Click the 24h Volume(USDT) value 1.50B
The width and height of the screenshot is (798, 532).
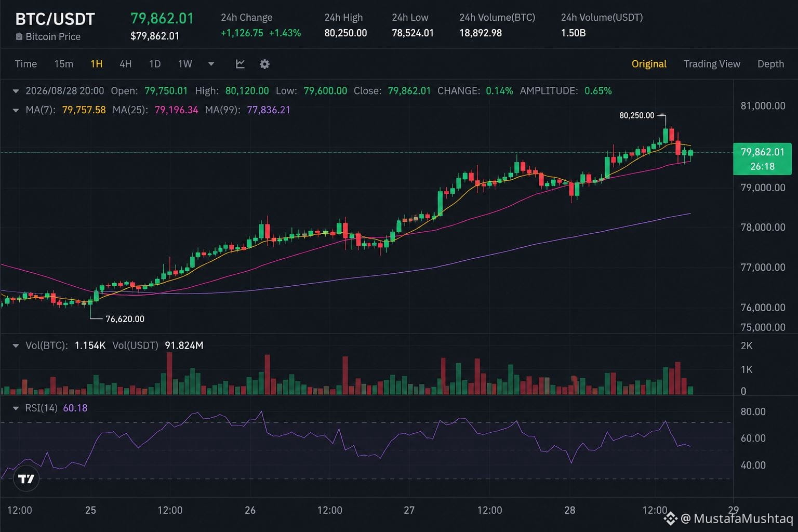(573, 33)
